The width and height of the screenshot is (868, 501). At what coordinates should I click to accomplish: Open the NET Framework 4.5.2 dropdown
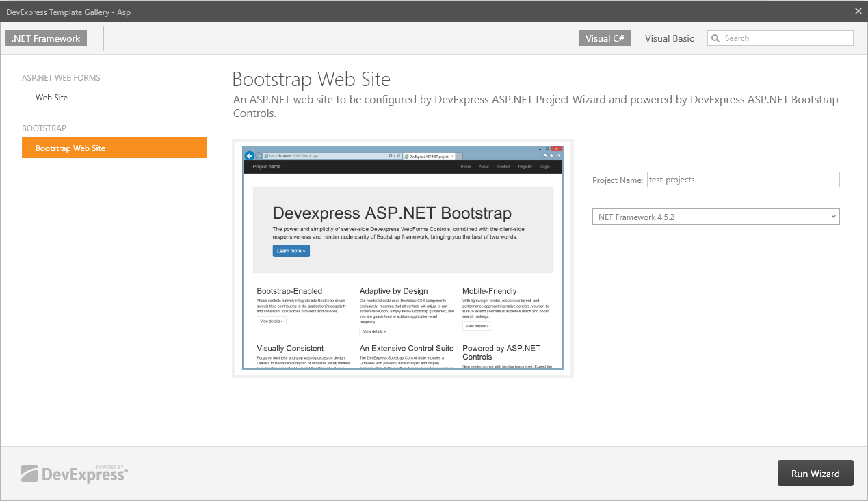[715, 217]
